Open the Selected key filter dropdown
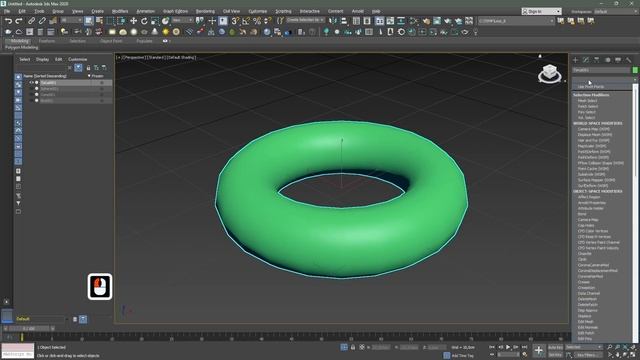The width and height of the screenshot is (640, 360). tap(584, 347)
